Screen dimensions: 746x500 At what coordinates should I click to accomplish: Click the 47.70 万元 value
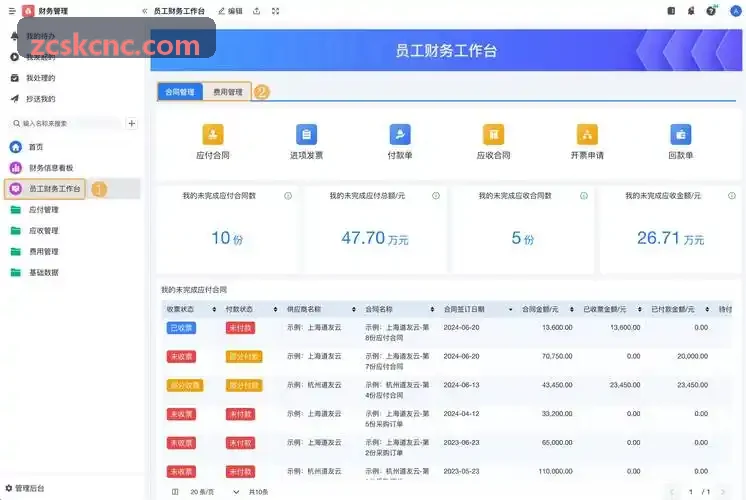click(374, 238)
